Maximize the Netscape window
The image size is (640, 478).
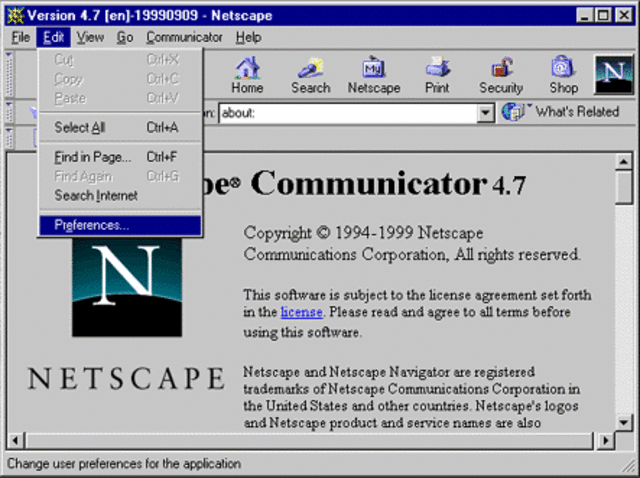[x=603, y=16]
